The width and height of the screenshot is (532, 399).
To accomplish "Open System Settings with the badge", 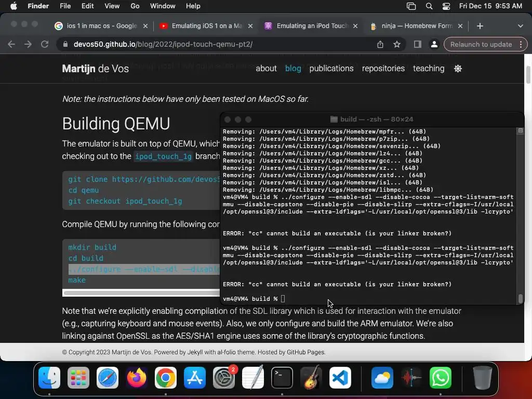I will coord(224,378).
